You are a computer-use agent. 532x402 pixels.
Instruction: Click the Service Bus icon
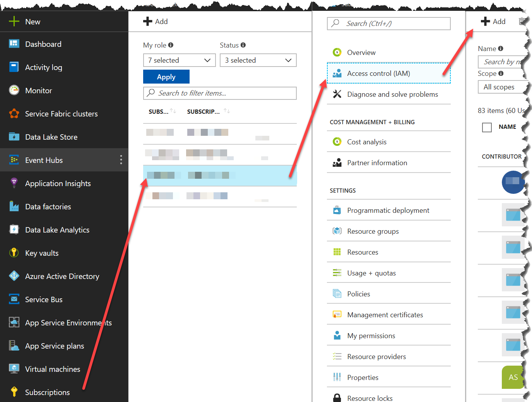pyautogui.click(x=14, y=299)
